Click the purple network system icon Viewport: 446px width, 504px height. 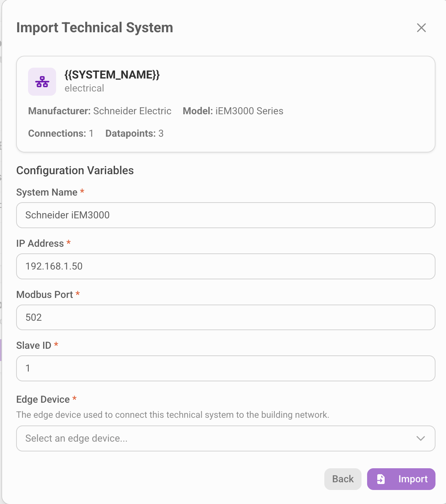[42, 81]
